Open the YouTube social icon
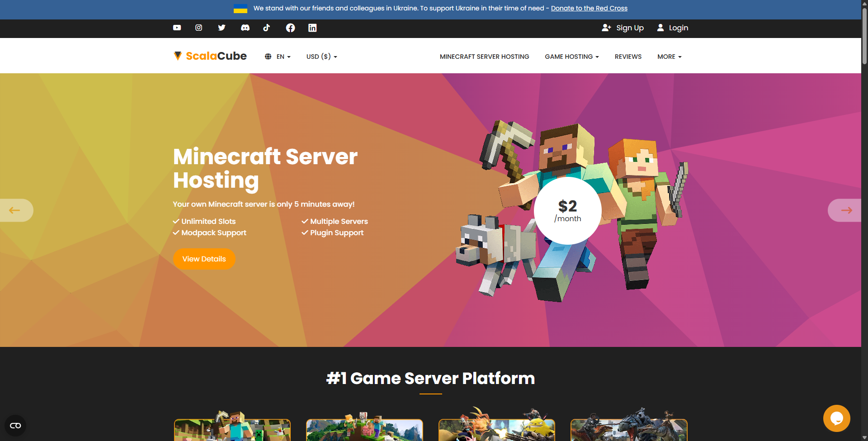Viewport: 868px width, 441px height. click(177, 28)
